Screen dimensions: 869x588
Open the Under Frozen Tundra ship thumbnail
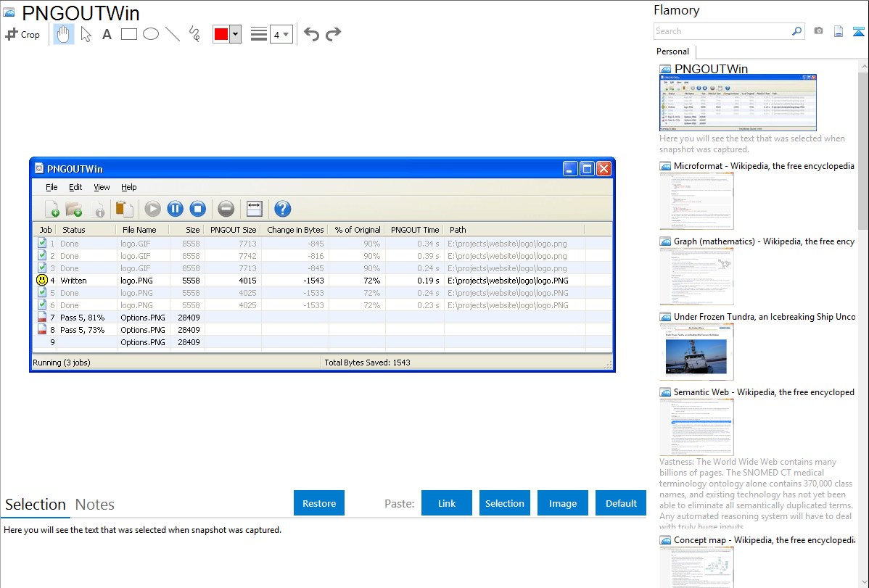(x=696, y=352)
